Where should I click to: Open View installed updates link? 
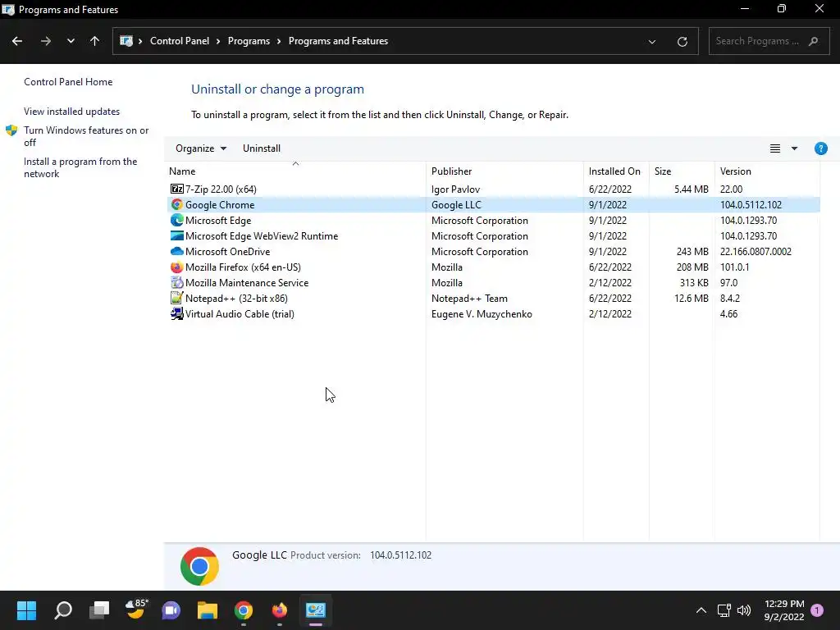tap(72, 112)
